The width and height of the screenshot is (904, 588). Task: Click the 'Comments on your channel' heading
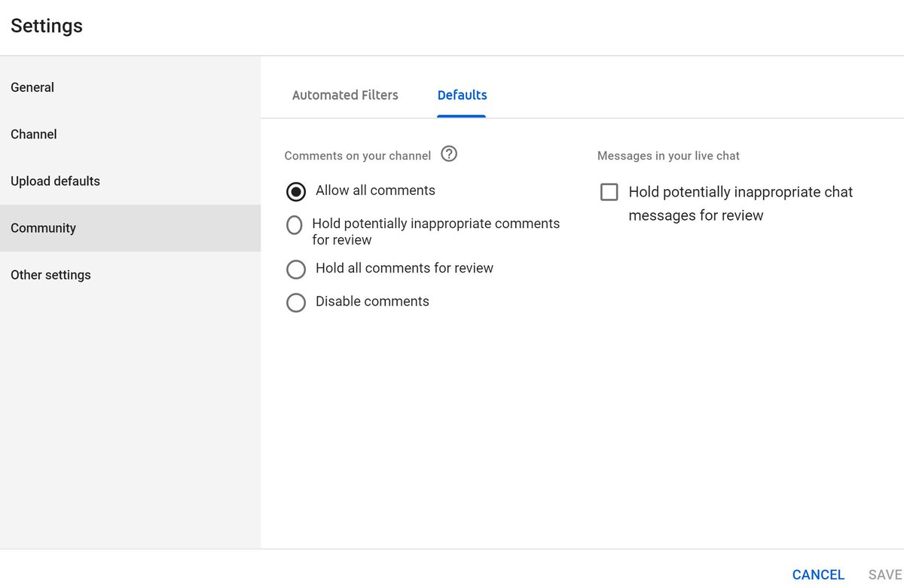coord(358,156)
